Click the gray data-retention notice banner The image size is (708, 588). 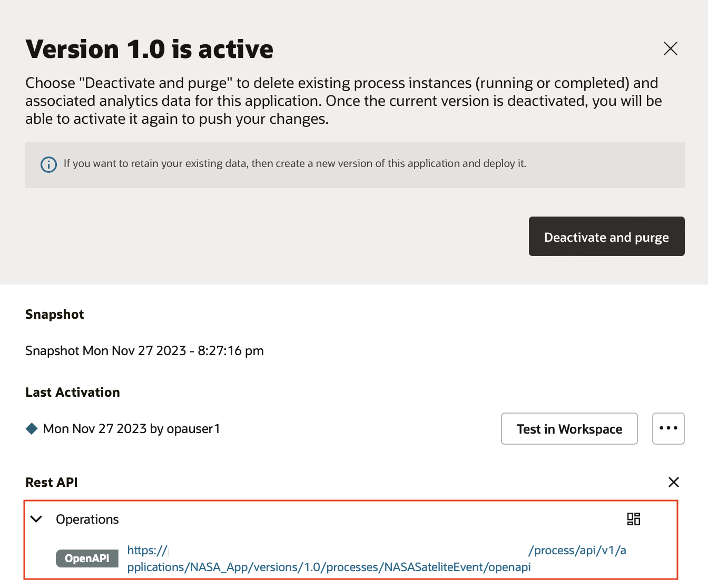click(x=354, y=164)
